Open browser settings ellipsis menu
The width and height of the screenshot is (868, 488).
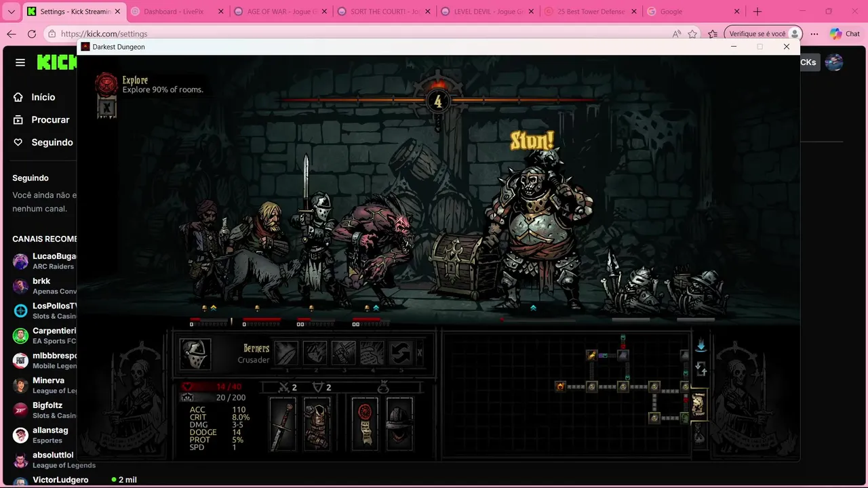(x=814, y=34)
